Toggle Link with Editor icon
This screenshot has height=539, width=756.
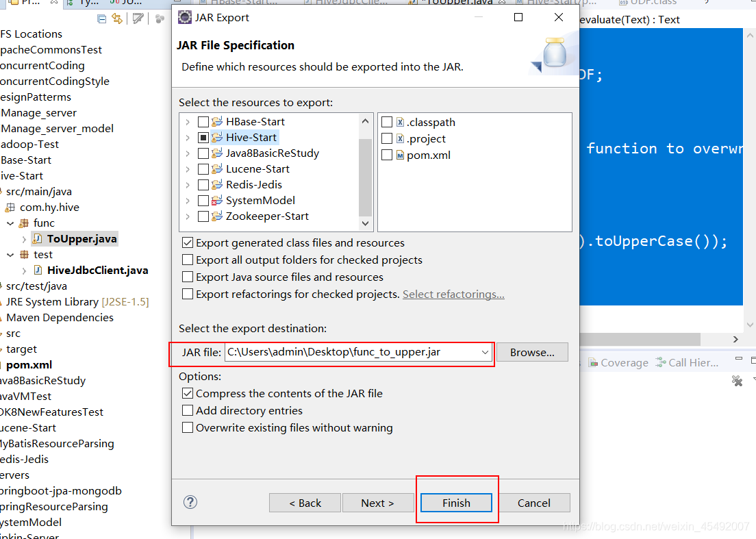[117, 18]
